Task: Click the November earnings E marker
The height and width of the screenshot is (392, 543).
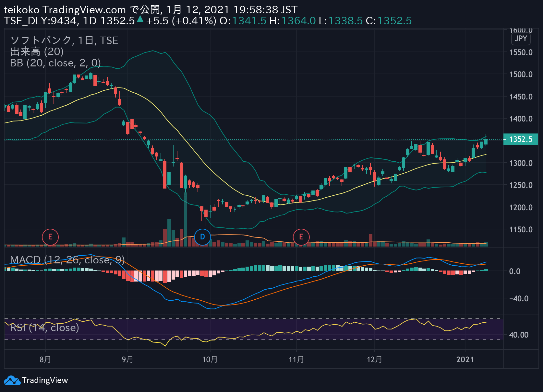Action: pyautogui.click(x=301, y=237)
